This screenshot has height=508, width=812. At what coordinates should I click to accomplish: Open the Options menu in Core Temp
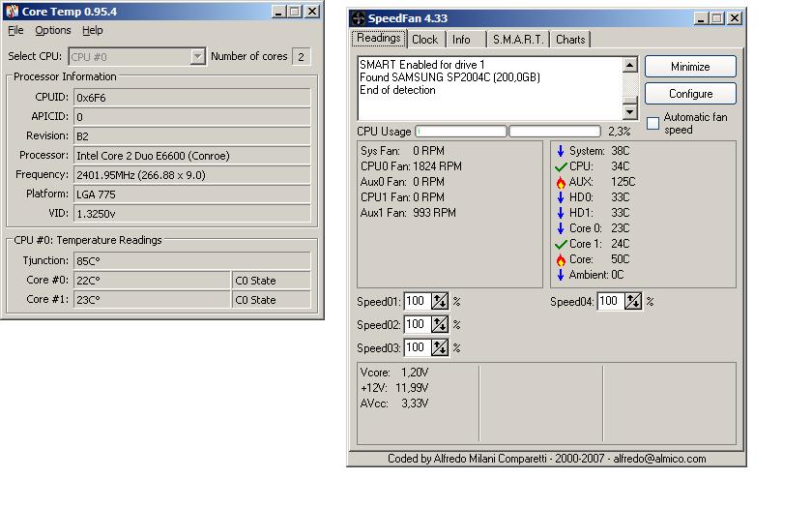click(x=53, y=30)
